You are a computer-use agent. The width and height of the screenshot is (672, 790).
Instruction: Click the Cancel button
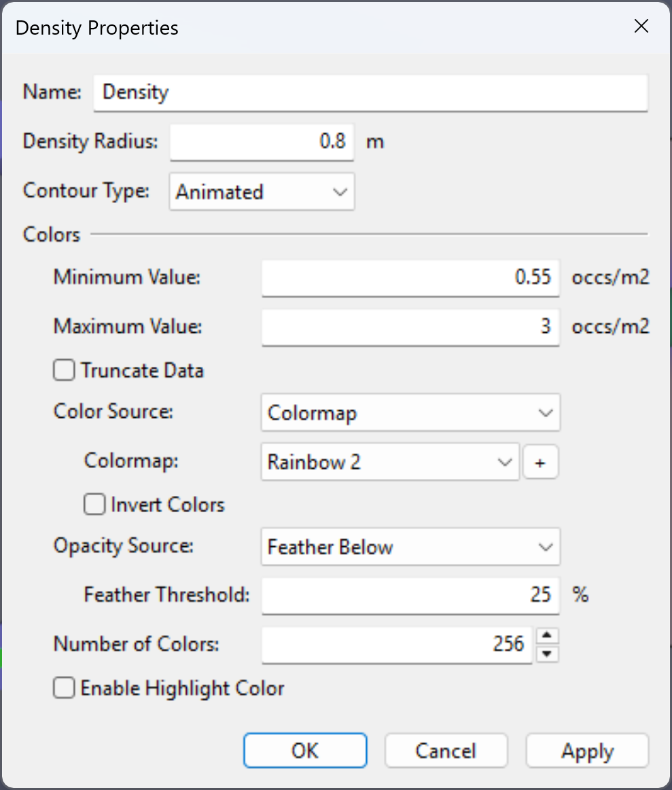coord(446,751)
